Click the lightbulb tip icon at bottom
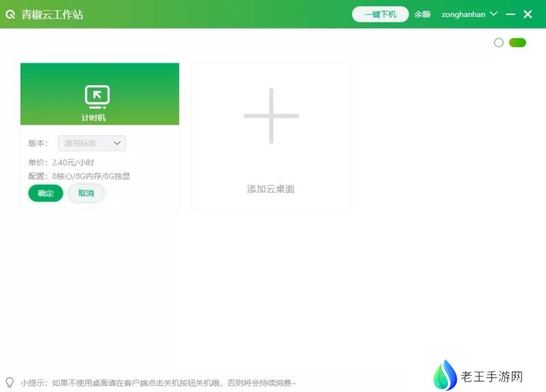The height and width of the screenshot is (392, 546). 10,382
